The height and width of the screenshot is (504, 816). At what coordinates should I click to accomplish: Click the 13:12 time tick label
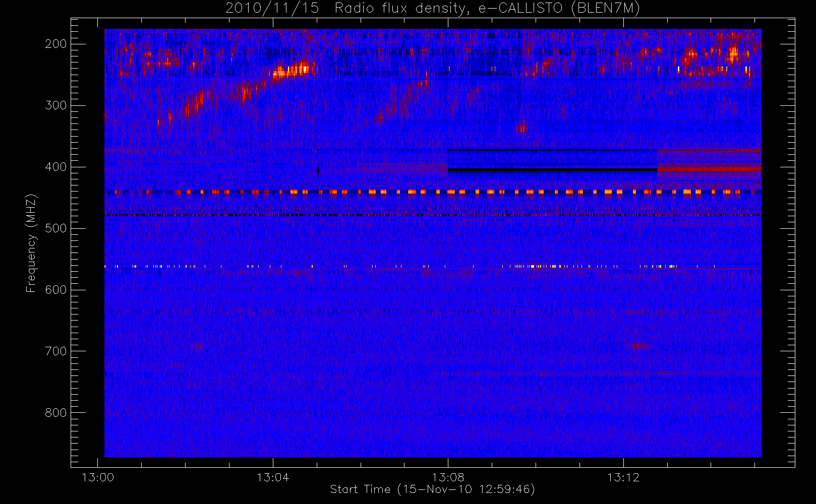(x=623, y=477)
